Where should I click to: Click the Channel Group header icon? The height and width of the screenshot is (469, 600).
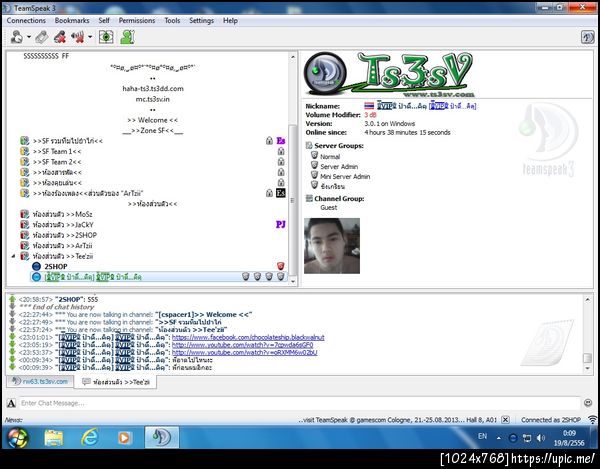point(309,198)
